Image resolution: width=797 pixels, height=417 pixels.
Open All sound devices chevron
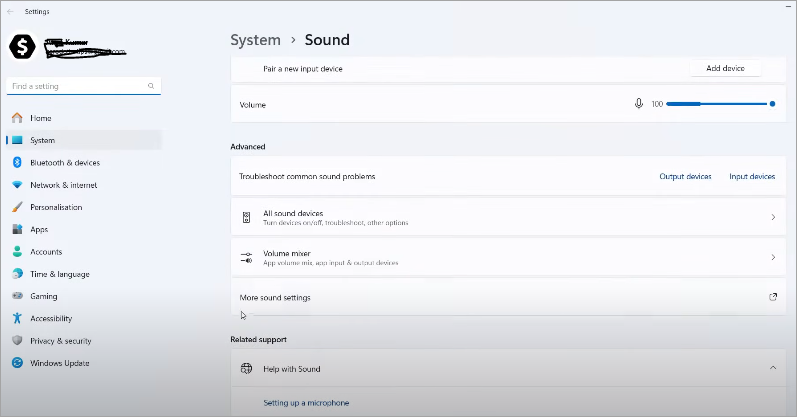click(x=773, y=217)
